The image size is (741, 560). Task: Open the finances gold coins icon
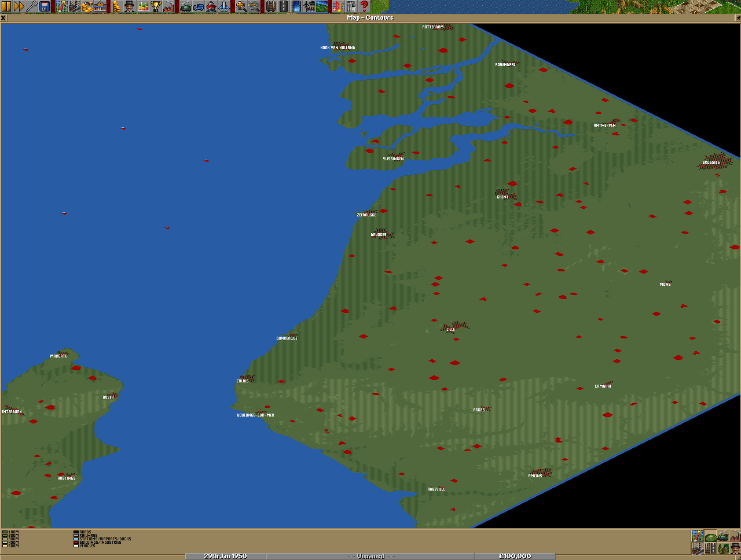116,7
